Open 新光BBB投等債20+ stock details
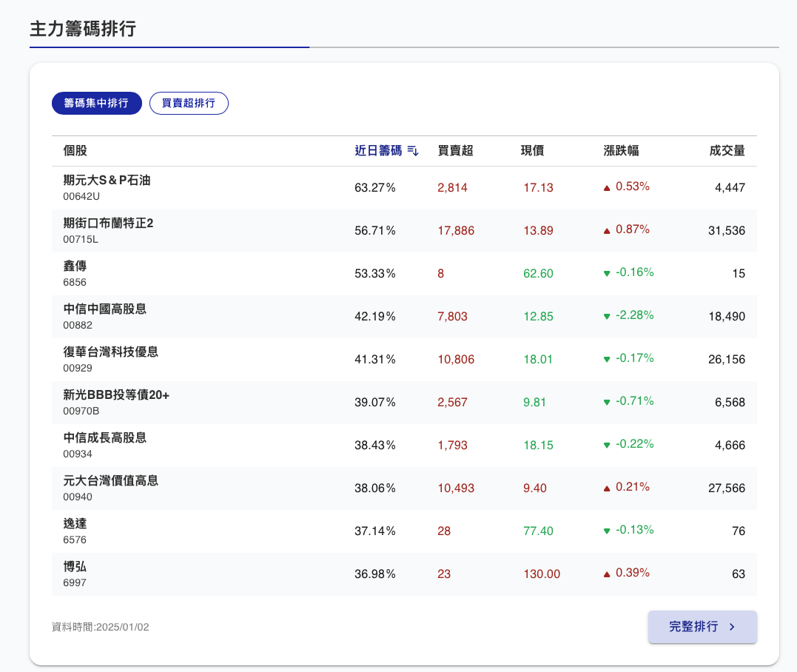This screenshot has height=672, width=797. tap(118, 394)
